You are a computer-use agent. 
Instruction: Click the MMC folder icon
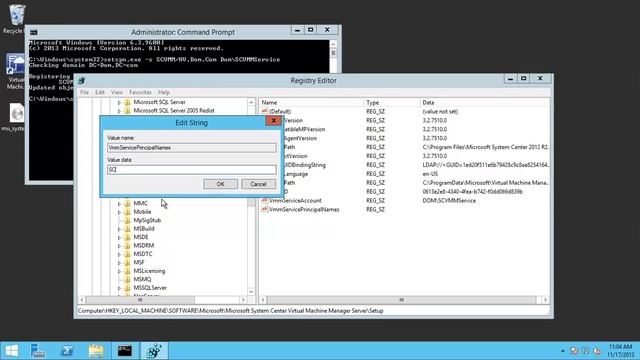click(x=127, y=203)
